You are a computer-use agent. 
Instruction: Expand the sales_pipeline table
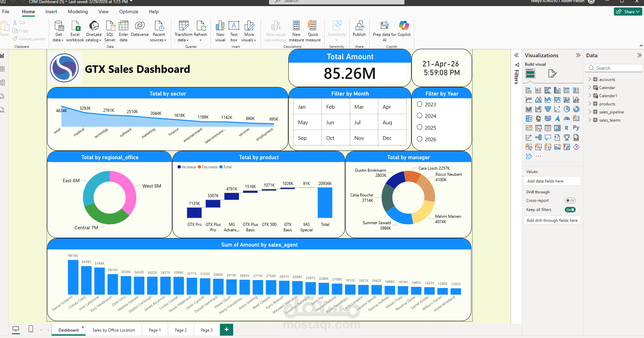(590, 112)
